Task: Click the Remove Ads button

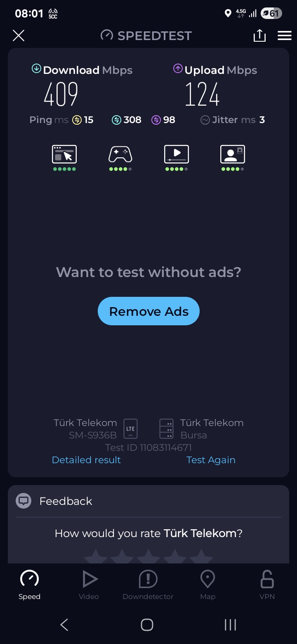Action: click(x=148, y=311)
